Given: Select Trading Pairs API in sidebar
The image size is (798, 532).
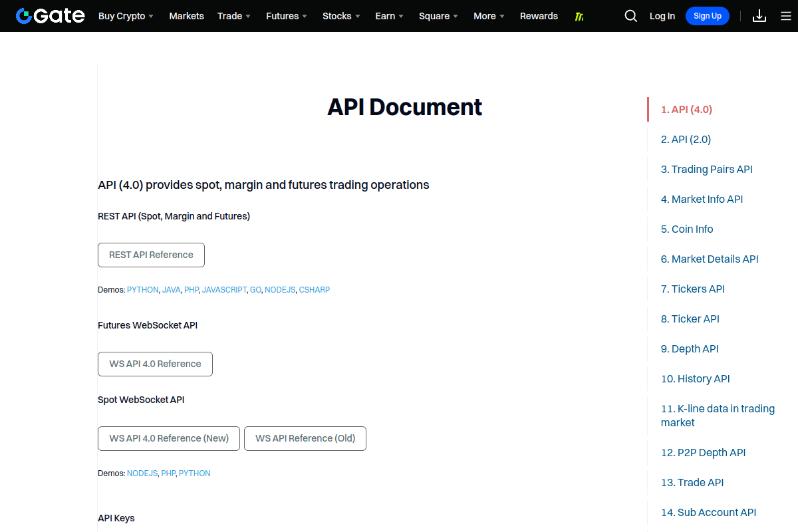Looking at the screenshot, I should tap(707, 169).
